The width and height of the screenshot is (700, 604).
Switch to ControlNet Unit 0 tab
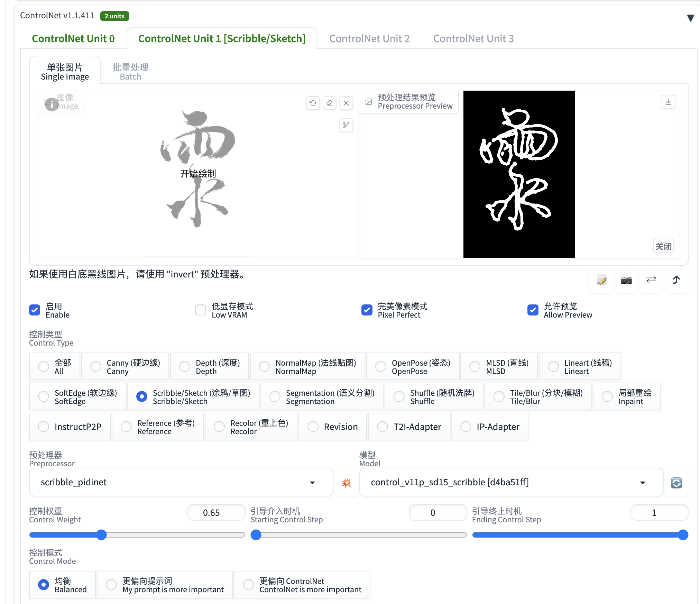tap(73, 38)
